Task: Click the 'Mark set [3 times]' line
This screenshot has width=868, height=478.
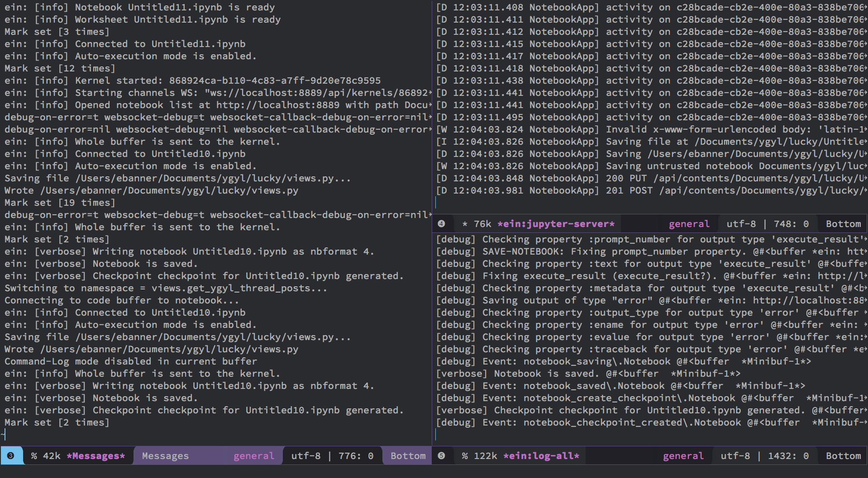Action: click(57, 32)
